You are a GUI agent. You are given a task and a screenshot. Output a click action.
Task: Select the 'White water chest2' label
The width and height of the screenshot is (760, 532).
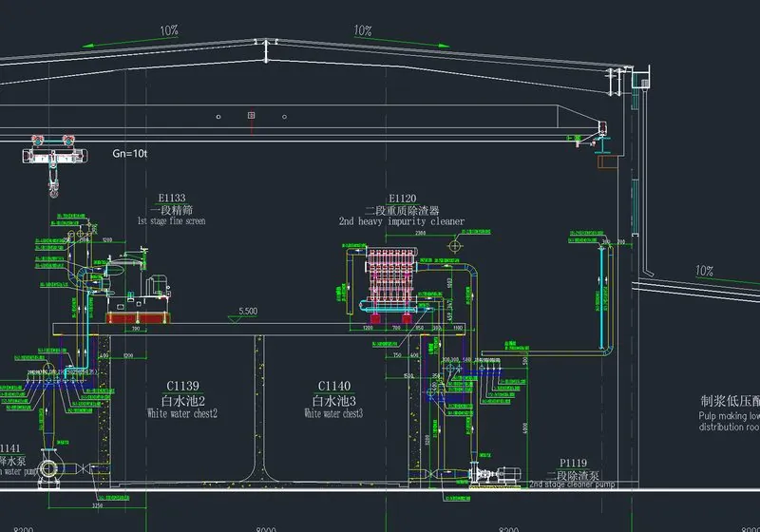point(182,413)
